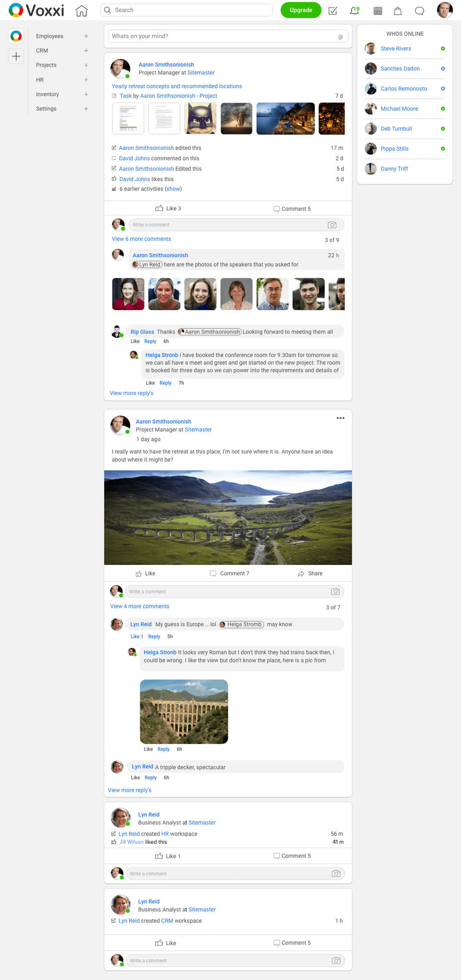Screen dimensions: 461x980
Task: Click the Search field
Action: (x=186, y=10)
